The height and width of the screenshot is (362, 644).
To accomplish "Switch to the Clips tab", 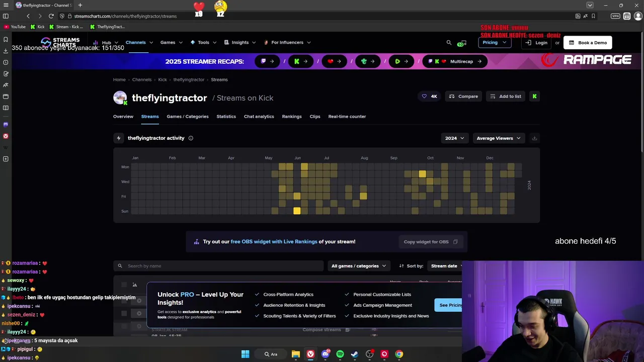I will 315,116.
